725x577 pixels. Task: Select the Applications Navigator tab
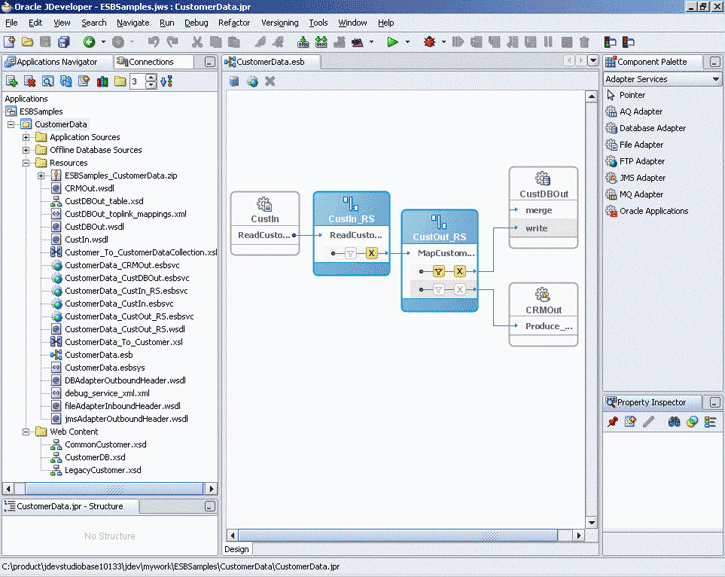coord(57,61)
